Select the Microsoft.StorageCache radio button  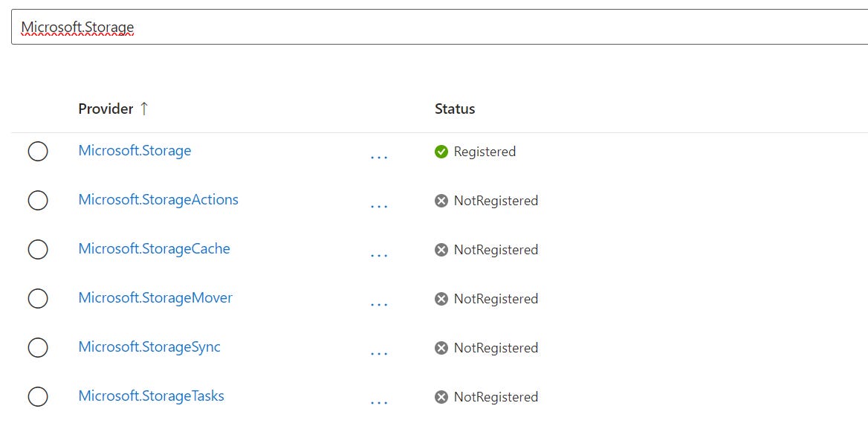38,250
